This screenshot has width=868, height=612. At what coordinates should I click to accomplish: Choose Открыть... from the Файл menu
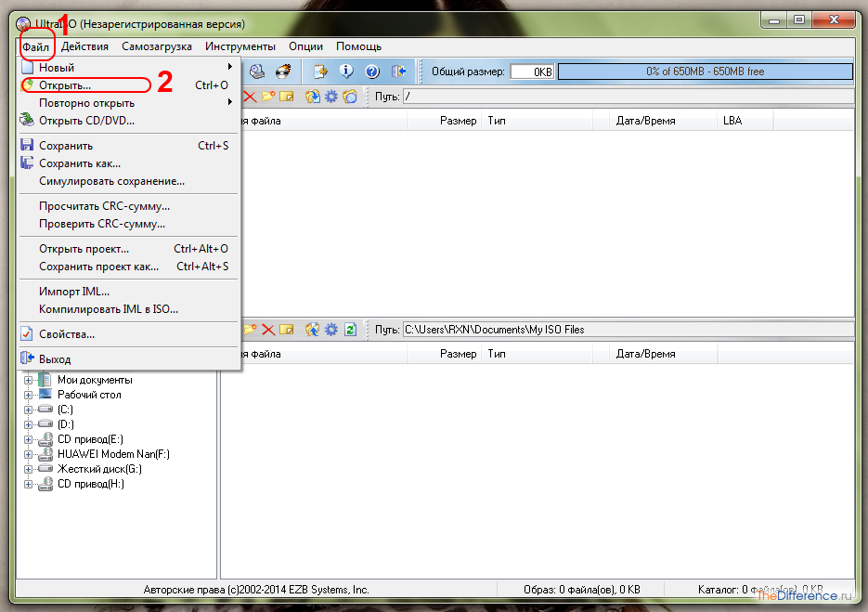65,85
